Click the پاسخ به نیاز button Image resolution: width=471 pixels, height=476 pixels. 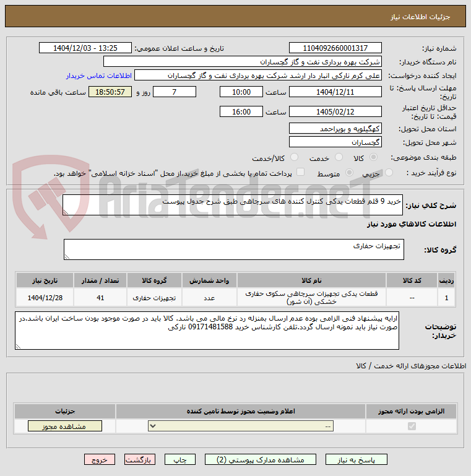356,460
